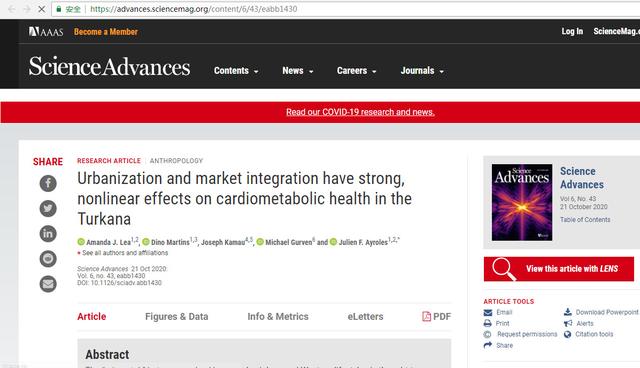Click the Share arrow icon in Article Tools
Viewport: 640px width, 368px height.
click(x=488, y=346)
